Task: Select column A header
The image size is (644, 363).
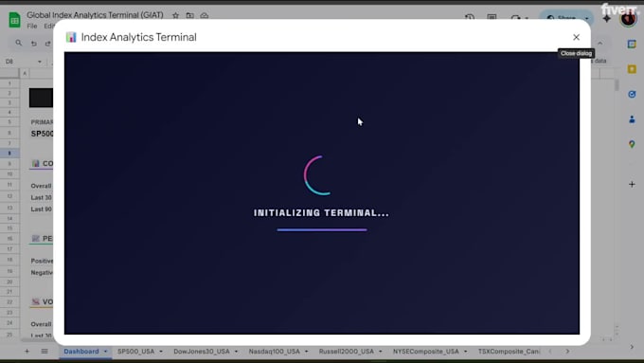Action: 25,73
